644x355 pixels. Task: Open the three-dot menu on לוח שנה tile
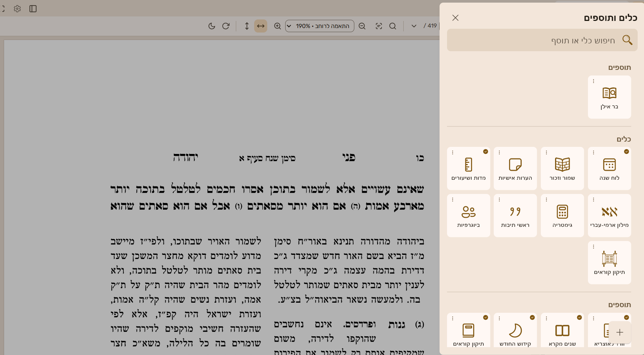pyautogui.click(x=593, y=152)
